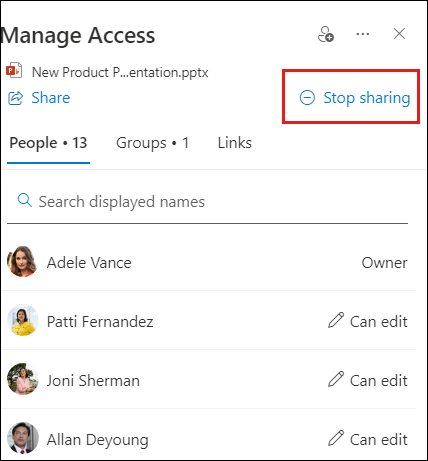Open Patti Fernandez's Can edit permission dropdown
The image size is (428, 461).
[368, 321]
